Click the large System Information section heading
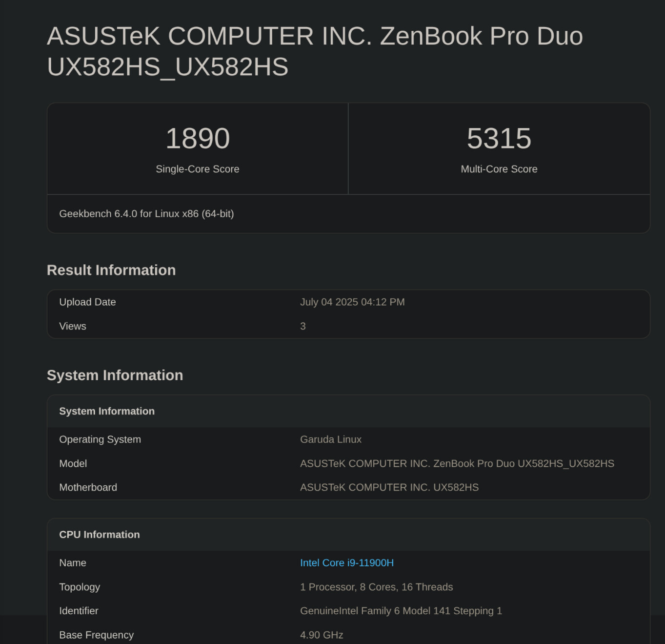The height and width of the screenshot is (644, 665). pyautogui.click(x=115, y=375)
